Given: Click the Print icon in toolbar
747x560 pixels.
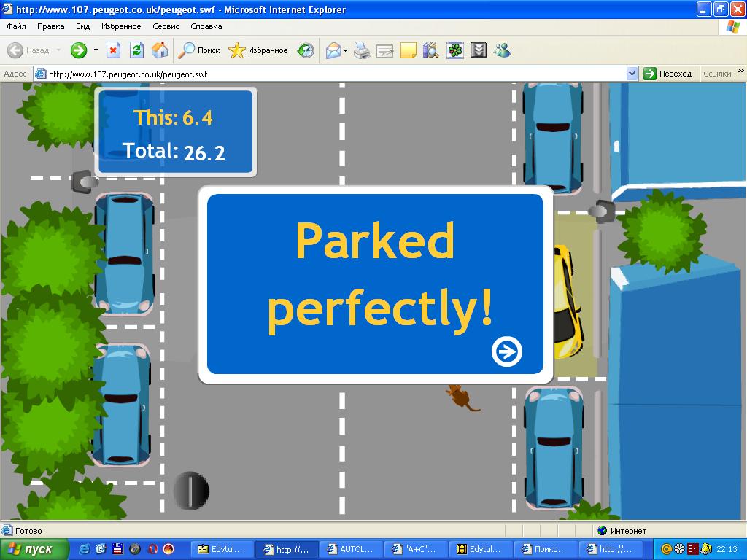Looking at the screenshot, I should pyautogui.click(x=362, y=50).
